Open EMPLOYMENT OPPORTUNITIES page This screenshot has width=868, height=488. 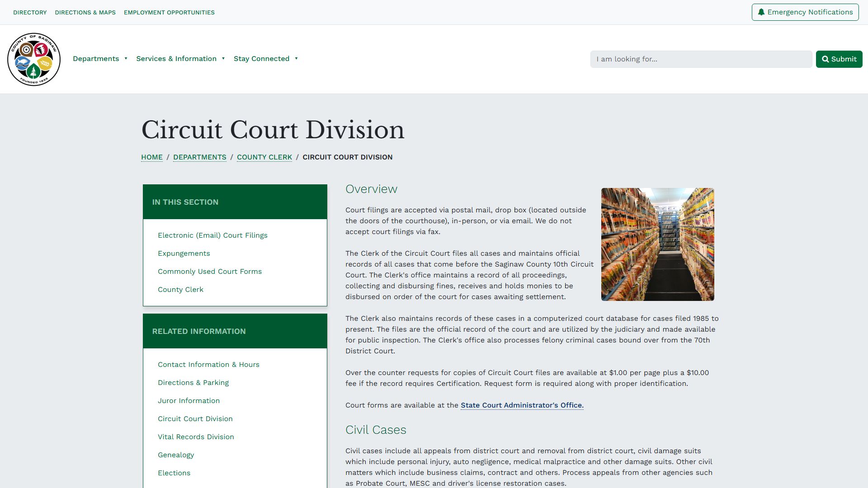(x=169, y=12)
